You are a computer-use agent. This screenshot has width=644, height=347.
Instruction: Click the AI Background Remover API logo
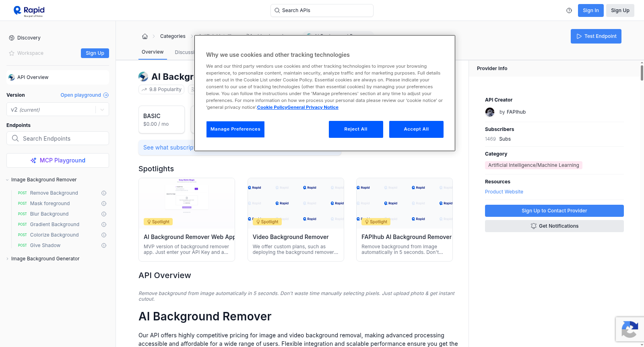click(x=143, y=77)
